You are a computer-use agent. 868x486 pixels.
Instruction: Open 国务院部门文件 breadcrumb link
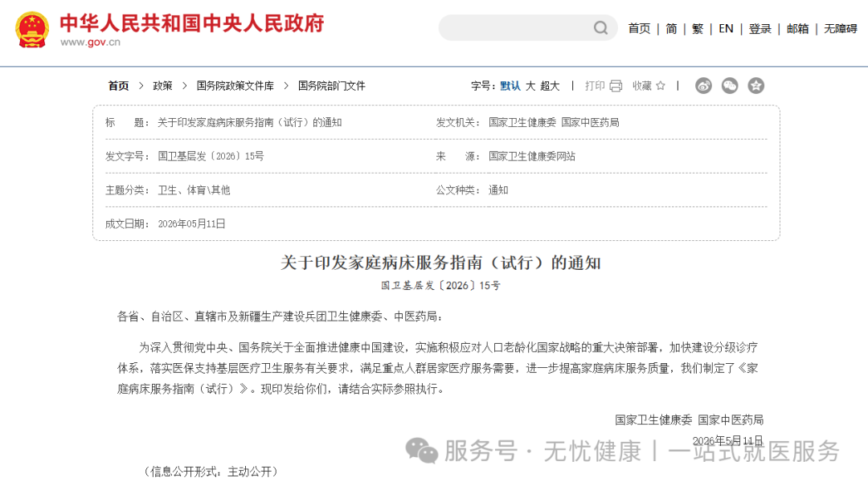point(332,86)
